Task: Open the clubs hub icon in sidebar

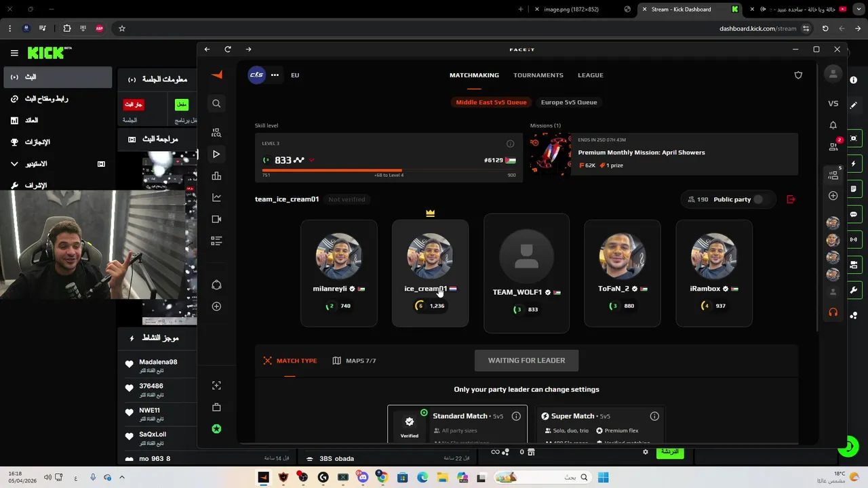Action: [x=216, y=285]
